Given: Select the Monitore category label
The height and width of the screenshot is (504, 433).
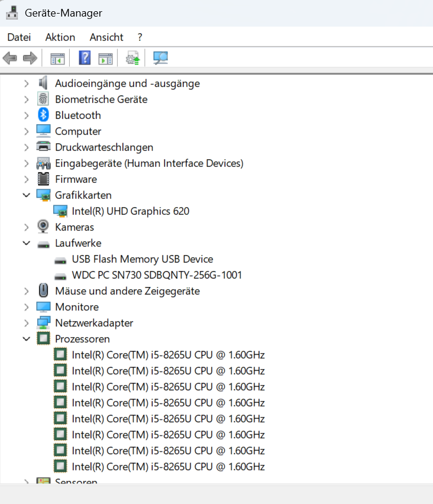Looking at the screenshot, I should [77, 307].
